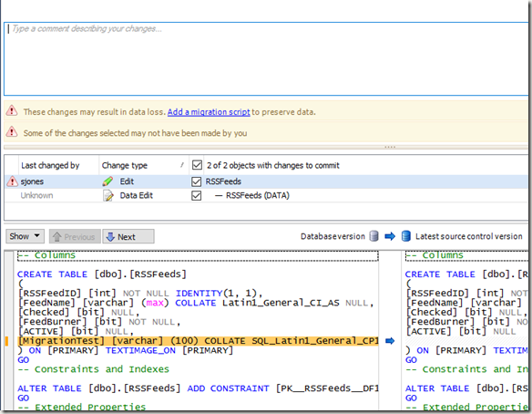Click the panel splitter grip dots
This screenshot has width=532, height=414.
(390, 147)
